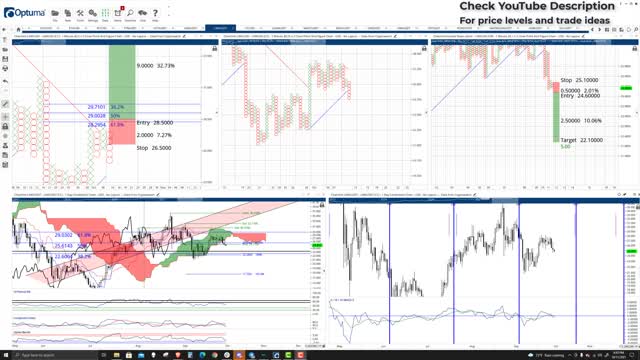Click first blue vertical cycle line
The width and height of the screenshot is (640, 360).
point(389,273)
